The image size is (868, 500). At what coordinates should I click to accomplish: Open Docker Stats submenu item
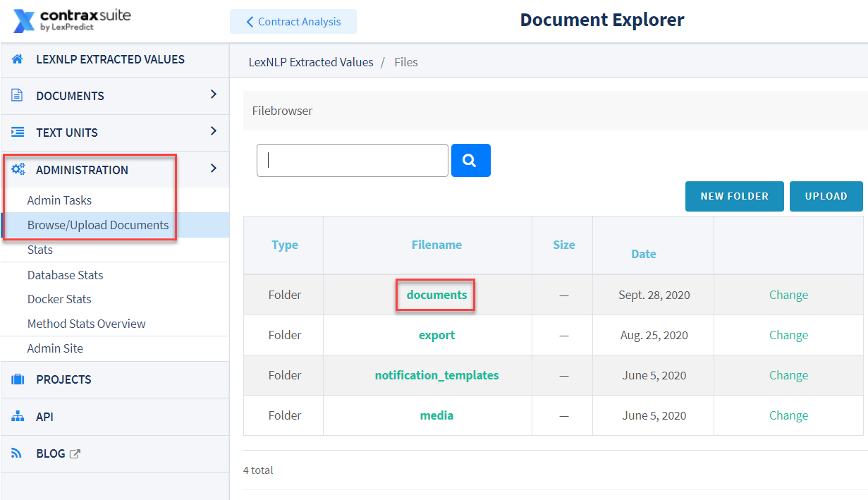(x=59, y=299)
